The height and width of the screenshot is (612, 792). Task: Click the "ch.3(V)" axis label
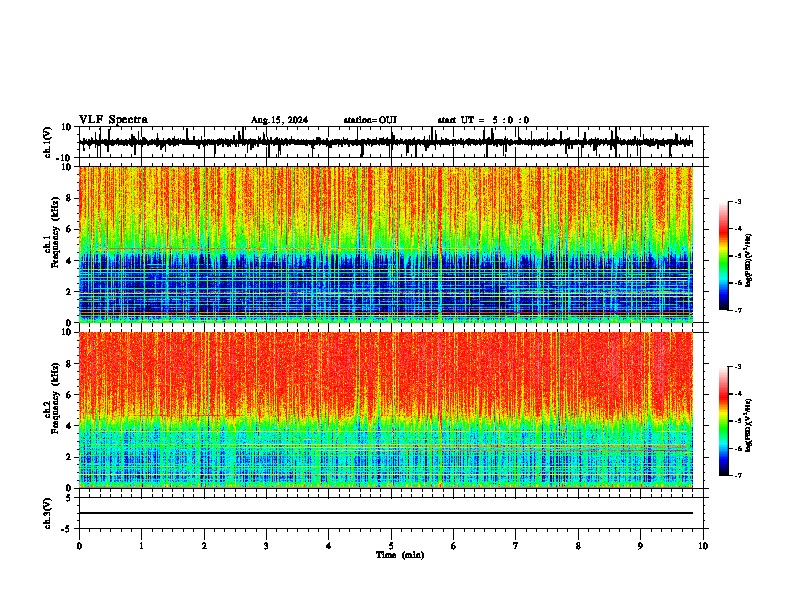click(48, 514)
